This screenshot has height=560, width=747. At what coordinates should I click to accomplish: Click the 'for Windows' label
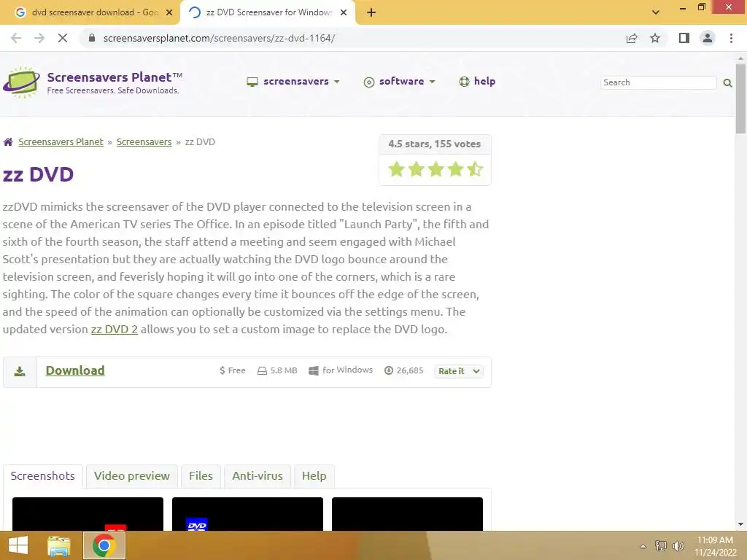coord(348,370)
